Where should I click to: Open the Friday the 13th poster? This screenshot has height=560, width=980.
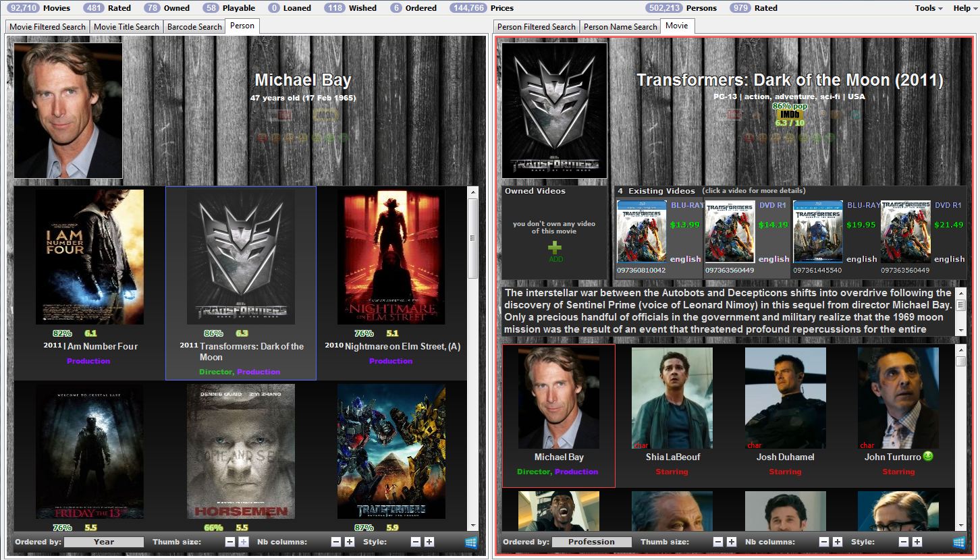tap(90, 451)
